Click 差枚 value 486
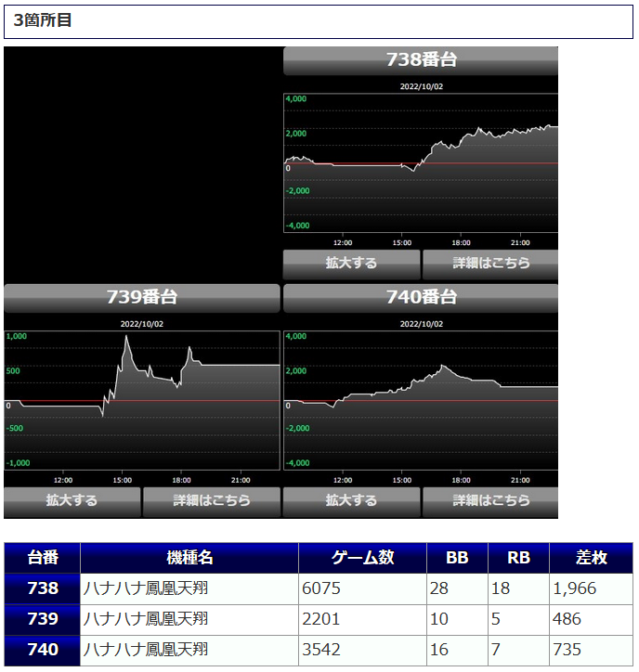The height and width of the screenshot is (672, 639). (x=567, y=620)
